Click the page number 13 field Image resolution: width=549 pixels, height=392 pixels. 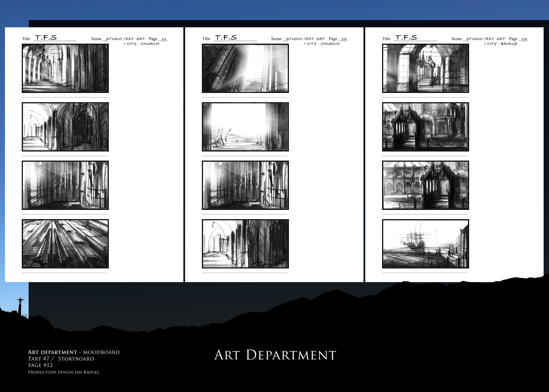[524, 39]
